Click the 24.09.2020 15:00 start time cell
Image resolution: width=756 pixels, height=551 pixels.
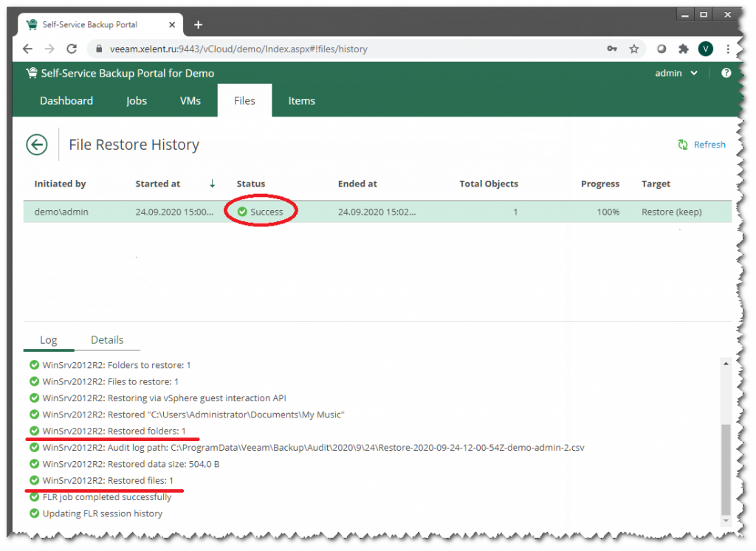(x=174, y=212)
